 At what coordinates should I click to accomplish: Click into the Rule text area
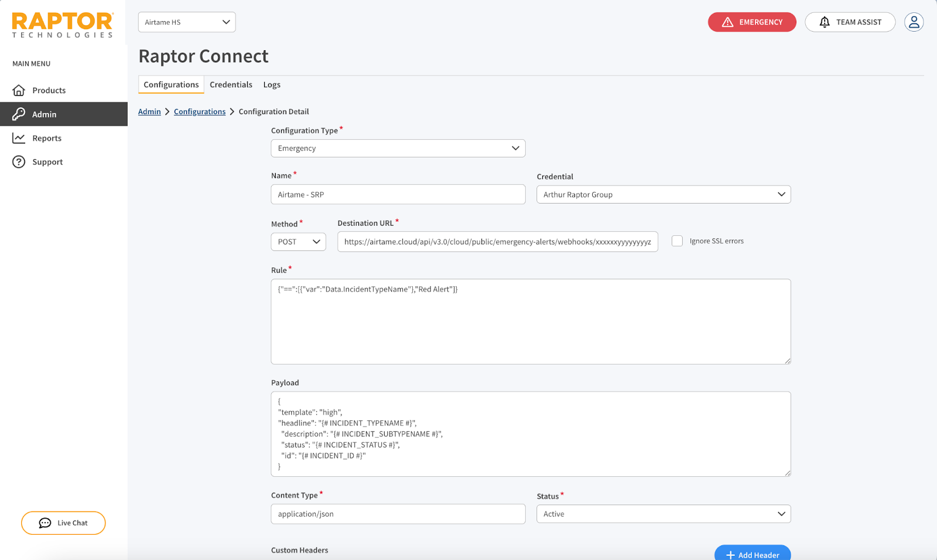point(531,321)
